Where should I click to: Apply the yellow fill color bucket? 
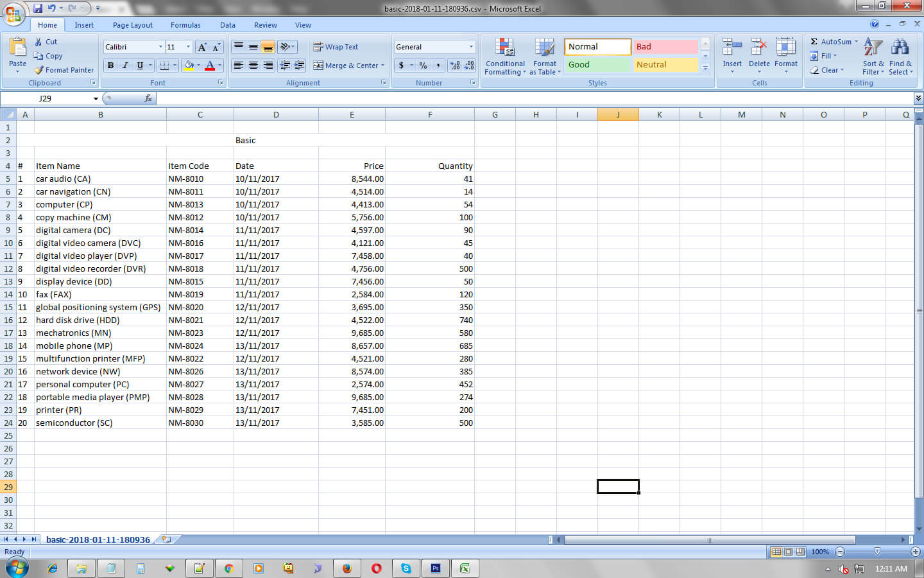pos(189,66)
